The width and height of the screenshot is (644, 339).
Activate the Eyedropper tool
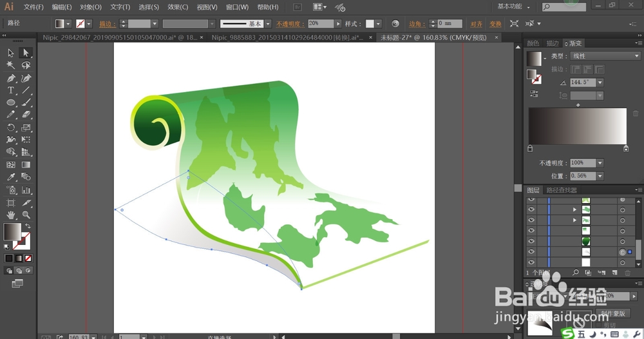11,177
